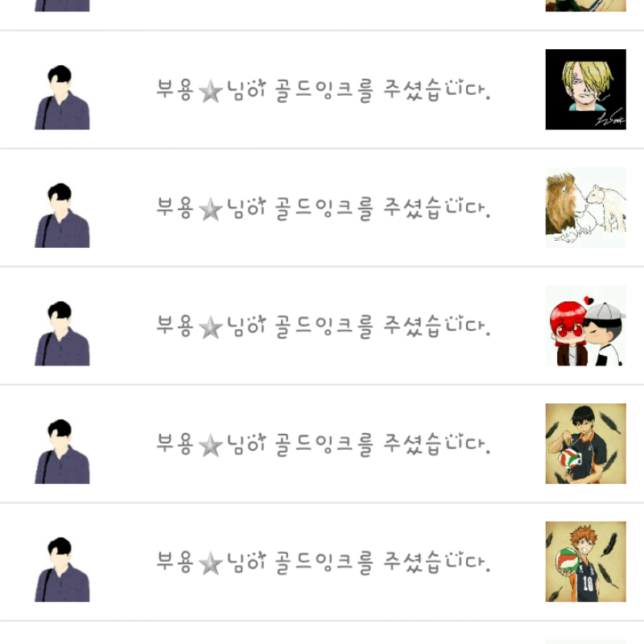
Task: Open the gold ink notification text for blond character
Action: pyautogui.click(x=324, y=90)
